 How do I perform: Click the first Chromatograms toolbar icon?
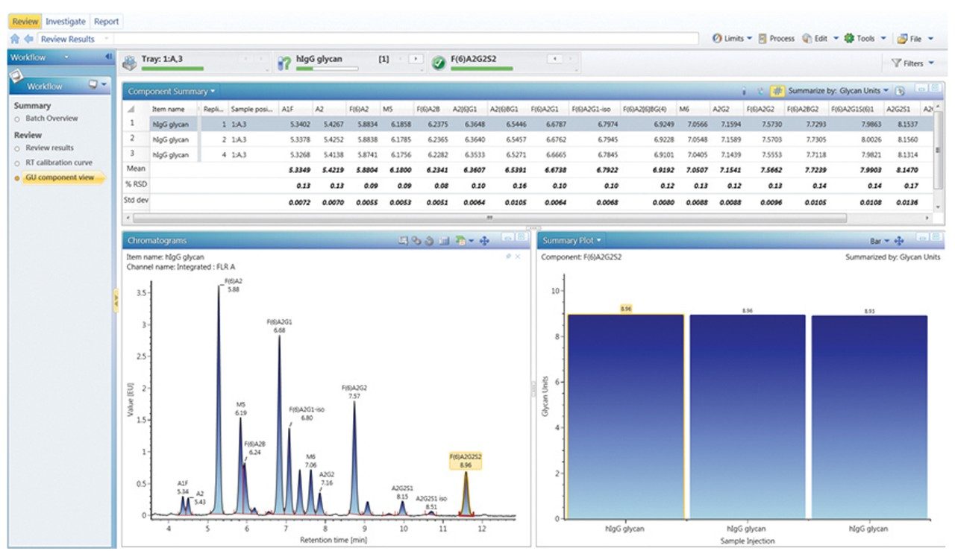pyautogui.click(x=404, y=241)
